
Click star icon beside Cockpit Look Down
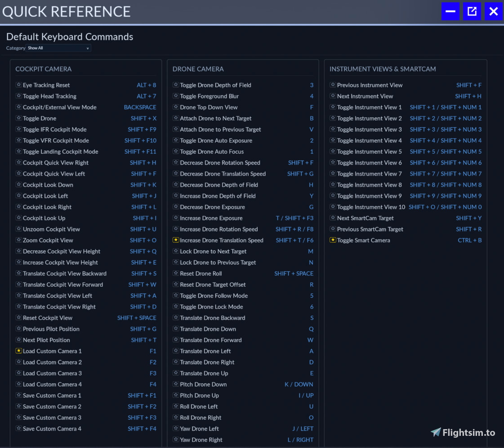pos(18,184)
